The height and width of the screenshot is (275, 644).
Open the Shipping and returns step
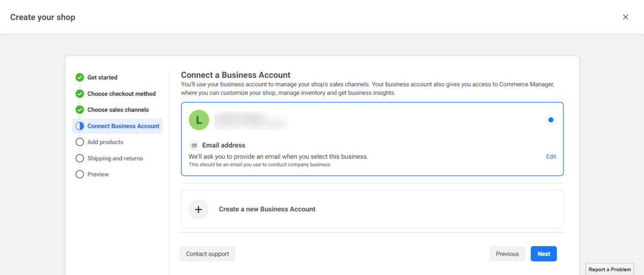coord(115,158)
